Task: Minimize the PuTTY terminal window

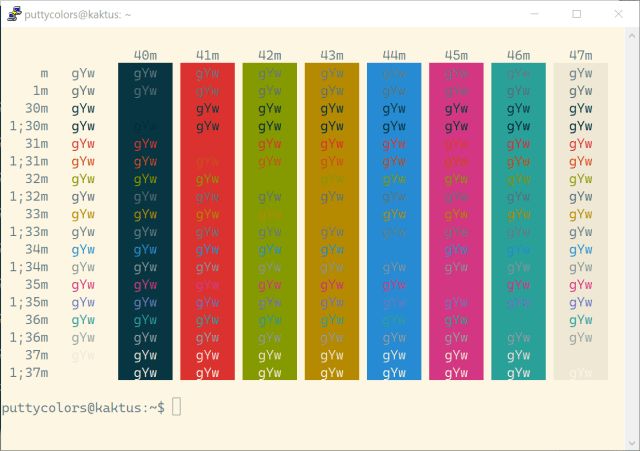Action: 531,14
